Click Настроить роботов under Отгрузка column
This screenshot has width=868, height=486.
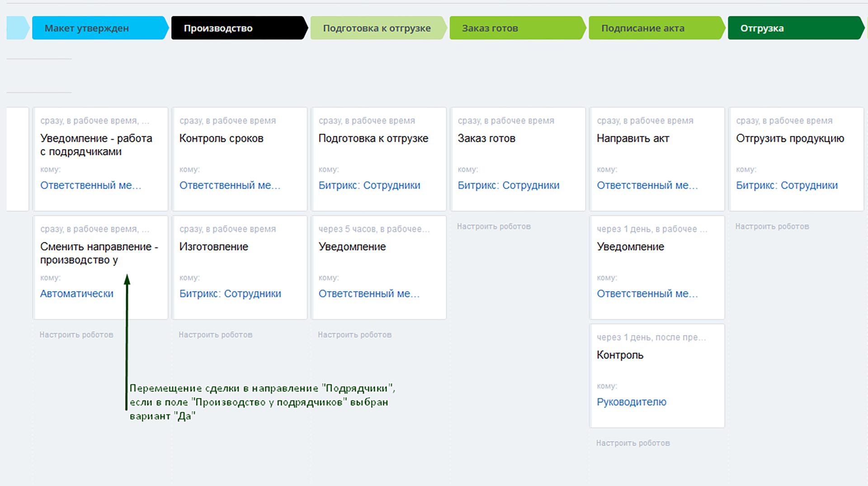772,226
